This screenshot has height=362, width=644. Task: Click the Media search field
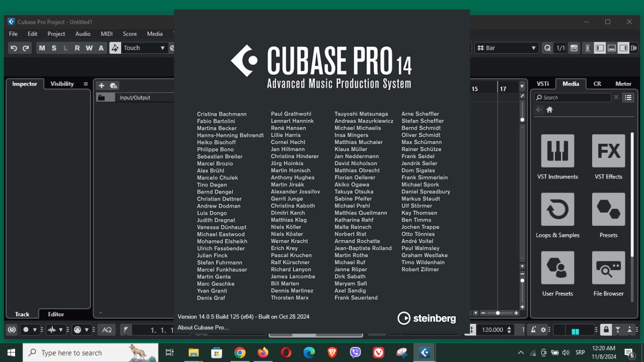point(573,98)
